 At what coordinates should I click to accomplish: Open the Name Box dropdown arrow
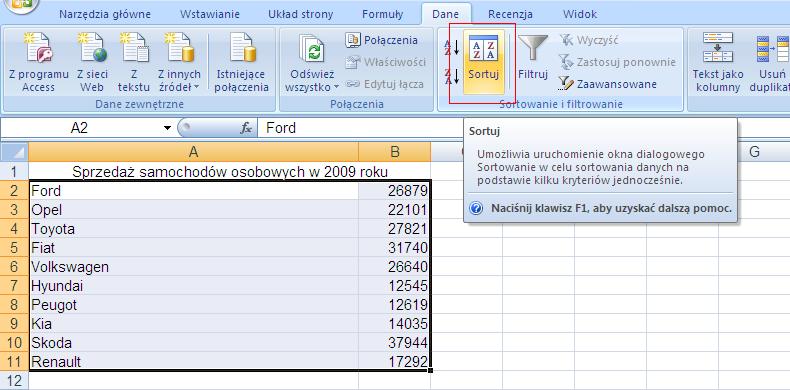pos(167,128)
